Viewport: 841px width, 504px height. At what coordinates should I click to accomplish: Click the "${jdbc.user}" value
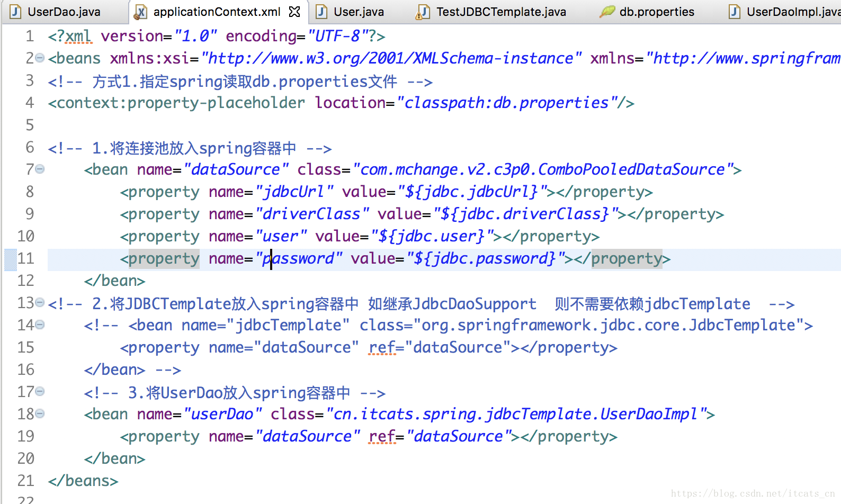[x=431, y=236]
